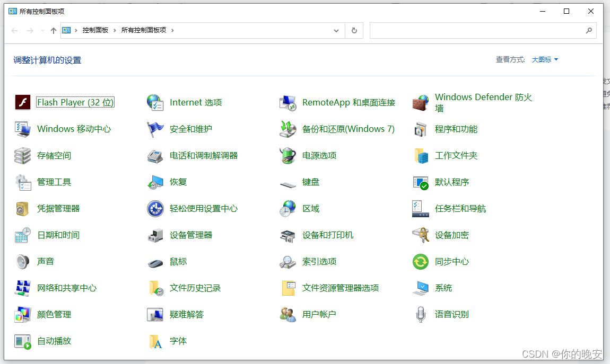
Task: Open the 大图标 view mode dropdown
Action: (x=545, y=59)
